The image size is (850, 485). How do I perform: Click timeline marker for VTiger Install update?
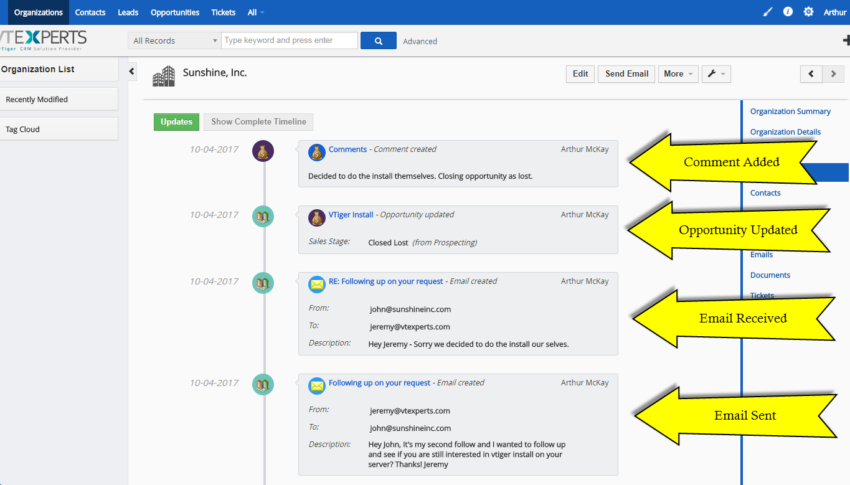tap(263, 217)
